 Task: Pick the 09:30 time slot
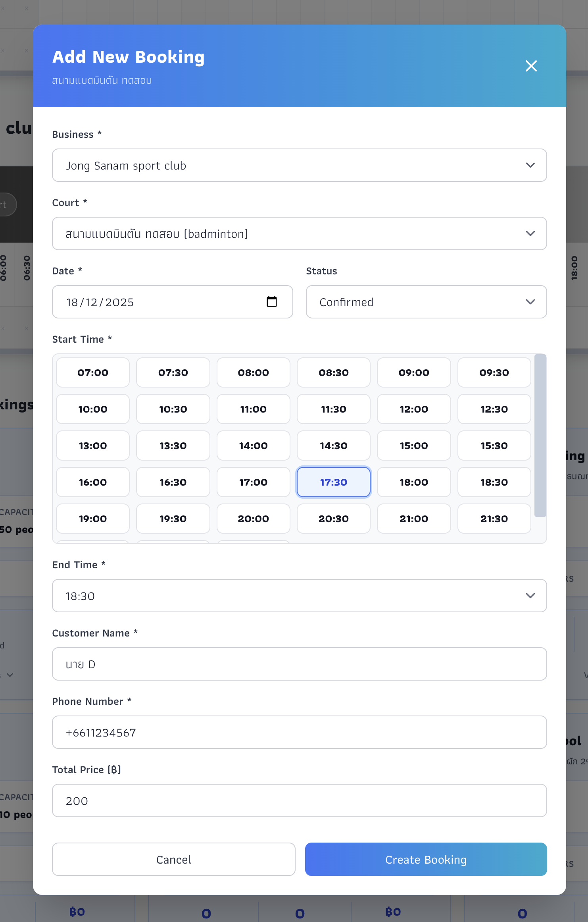[x=494, y=372]
